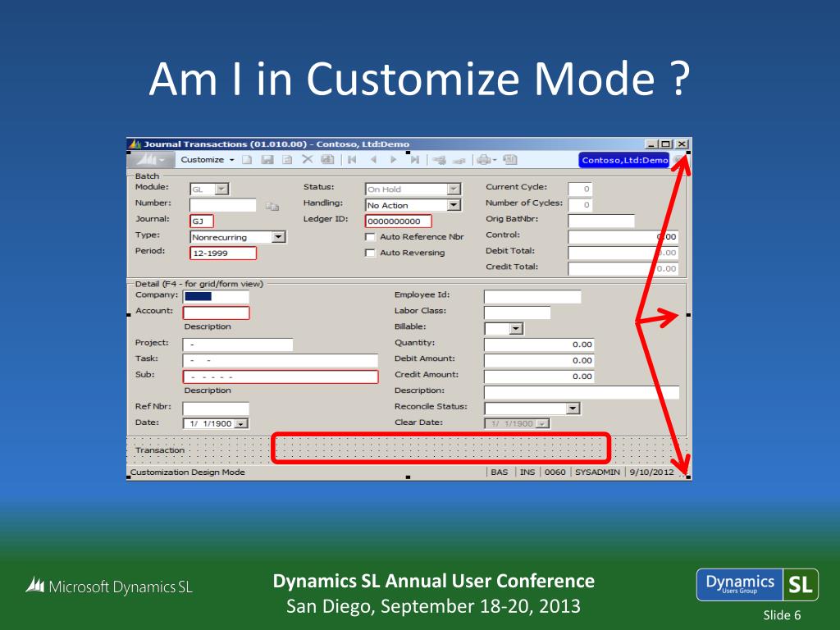Open the Customize menu
The height and width of the screenshot is (630, 840).
click(x=208, y=160)
